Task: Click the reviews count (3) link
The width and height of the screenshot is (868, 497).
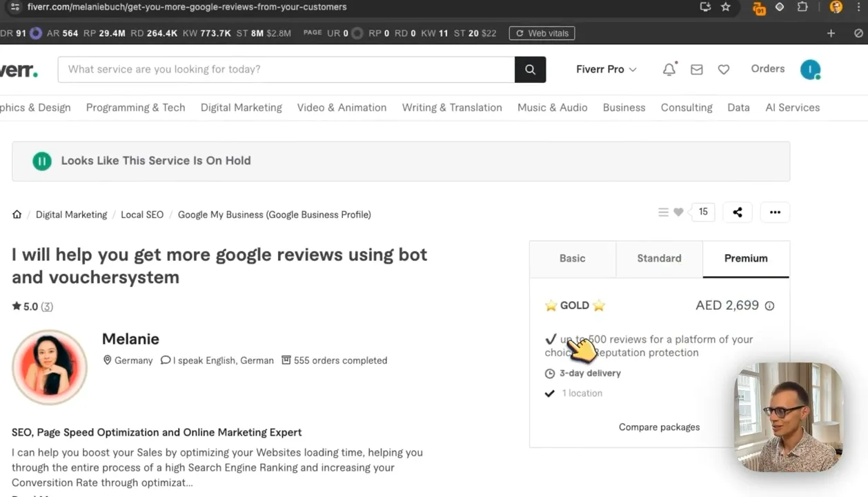Action: click(x=47, y=306)
